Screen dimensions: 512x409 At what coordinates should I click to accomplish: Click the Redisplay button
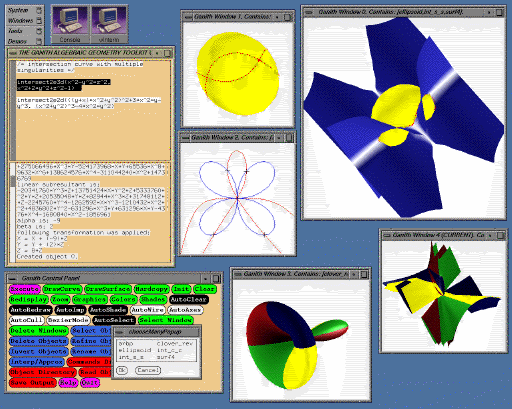(29, 299)
